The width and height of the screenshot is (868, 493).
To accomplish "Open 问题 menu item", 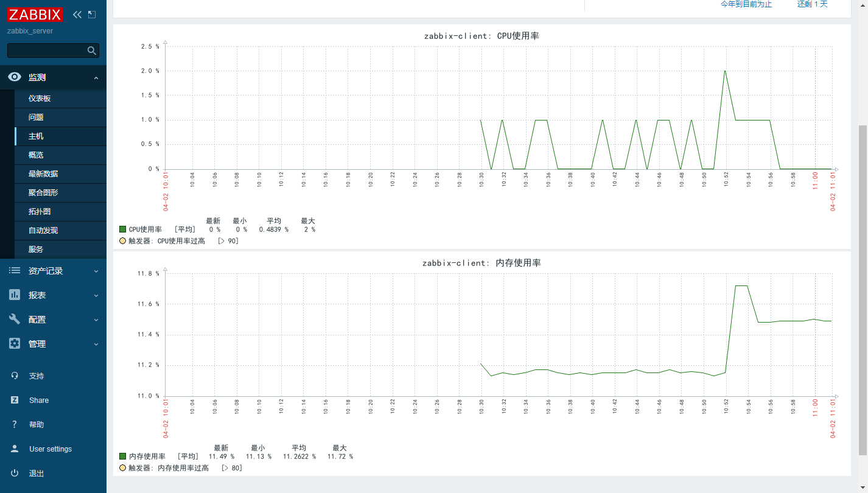I will 60,117.
